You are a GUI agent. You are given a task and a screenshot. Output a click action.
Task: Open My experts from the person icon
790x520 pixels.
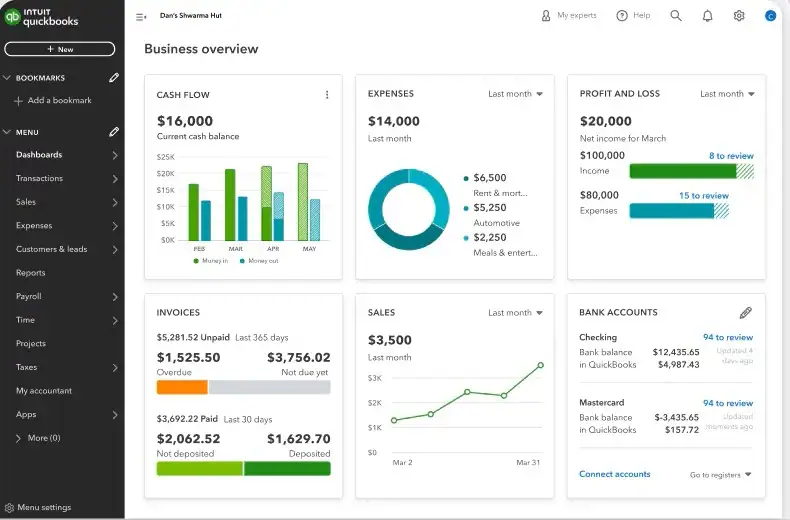[x=546, y=16]
